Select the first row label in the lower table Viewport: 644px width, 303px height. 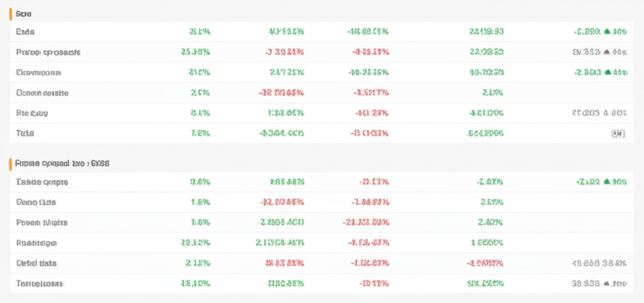[x=42, y=182]
